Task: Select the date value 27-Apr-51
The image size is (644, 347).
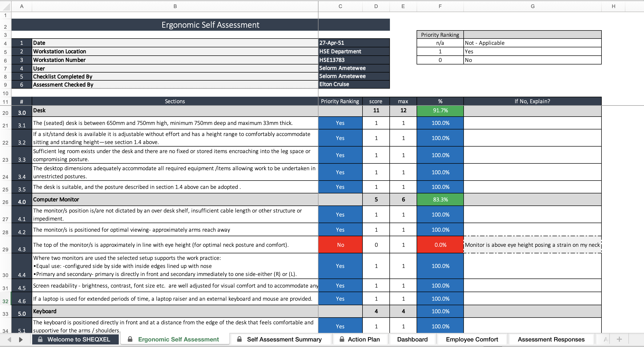Action: (354, 43)
